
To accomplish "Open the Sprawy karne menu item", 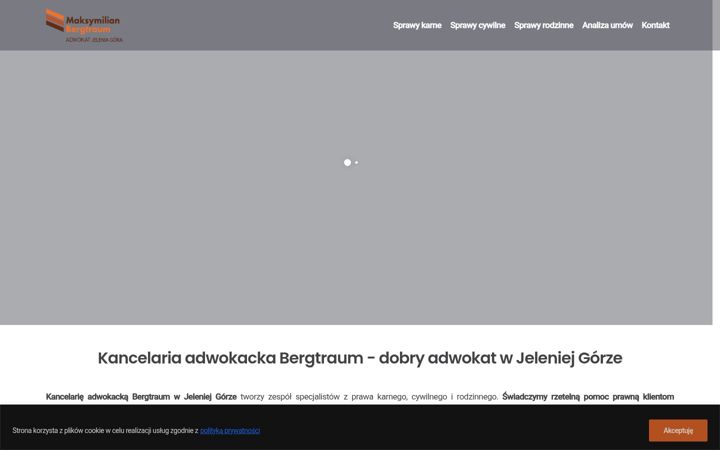I will tap(417, 25).
